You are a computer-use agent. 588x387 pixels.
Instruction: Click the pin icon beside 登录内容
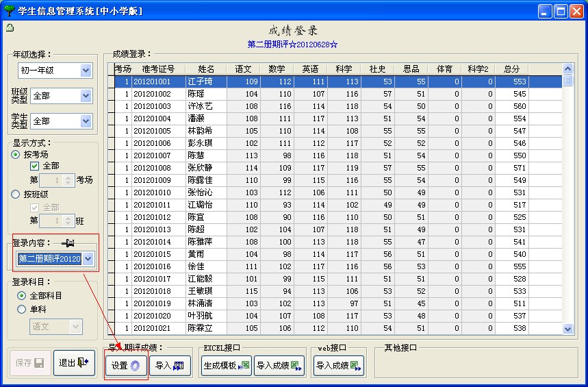coord(68,243)
